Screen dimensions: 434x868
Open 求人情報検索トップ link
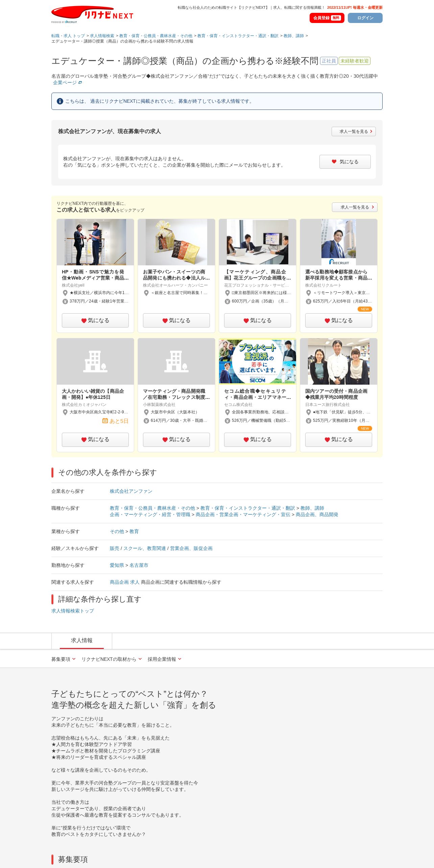(73, 611)
